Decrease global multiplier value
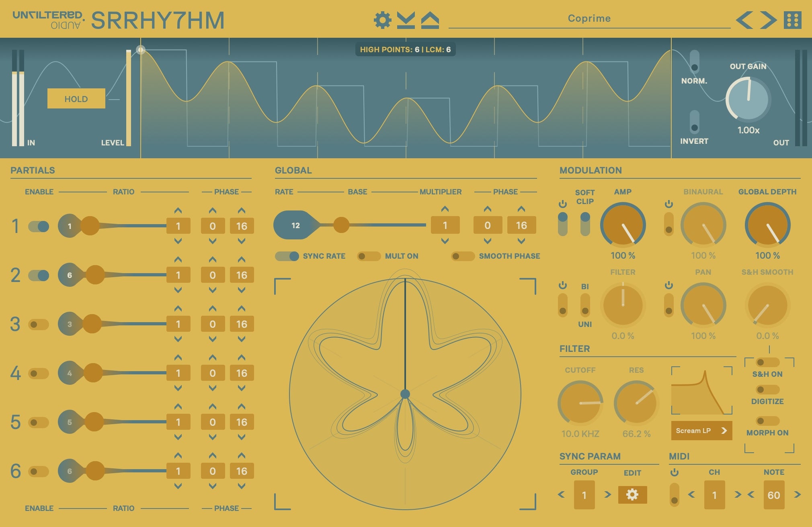The image size is (812, 527). tap(445, 241)
